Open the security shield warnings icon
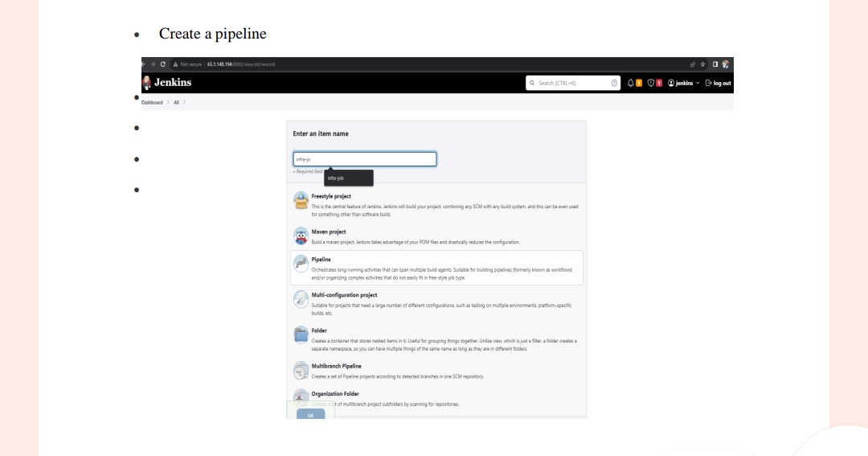Screen dimensions: 868x456 pos(650,83)
